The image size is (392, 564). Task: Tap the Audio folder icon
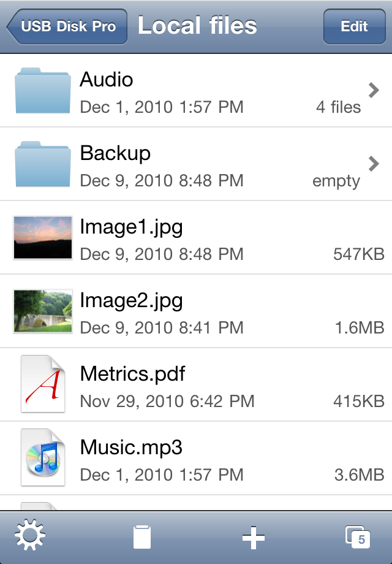pyautogui.click(x=42, y=91)
